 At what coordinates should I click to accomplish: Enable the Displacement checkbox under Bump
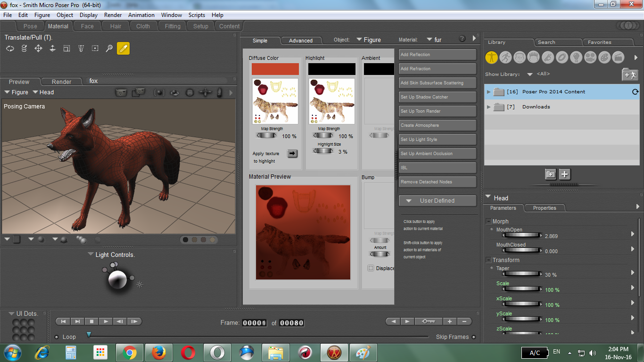(x=371, y=268)
